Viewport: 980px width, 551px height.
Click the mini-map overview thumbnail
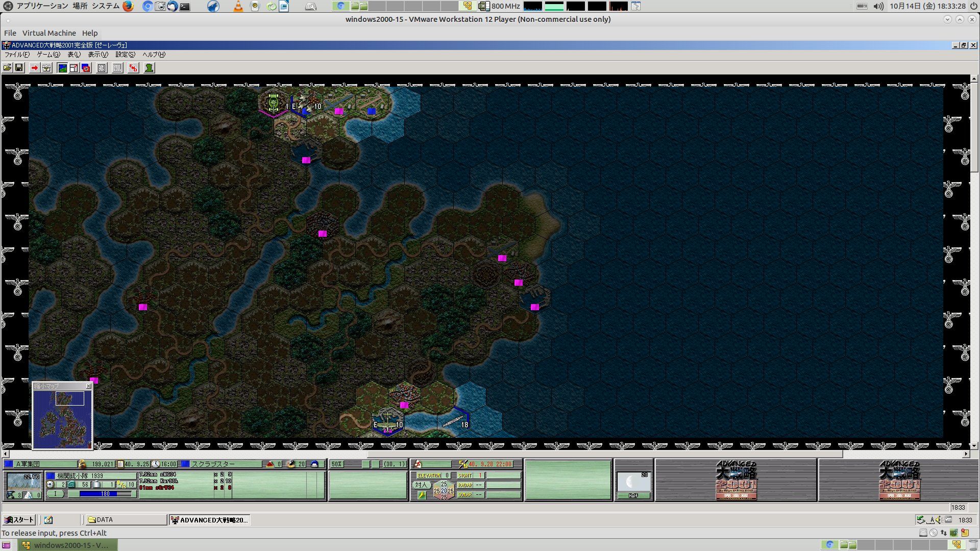pyautogui.click(x=62, y=419)
